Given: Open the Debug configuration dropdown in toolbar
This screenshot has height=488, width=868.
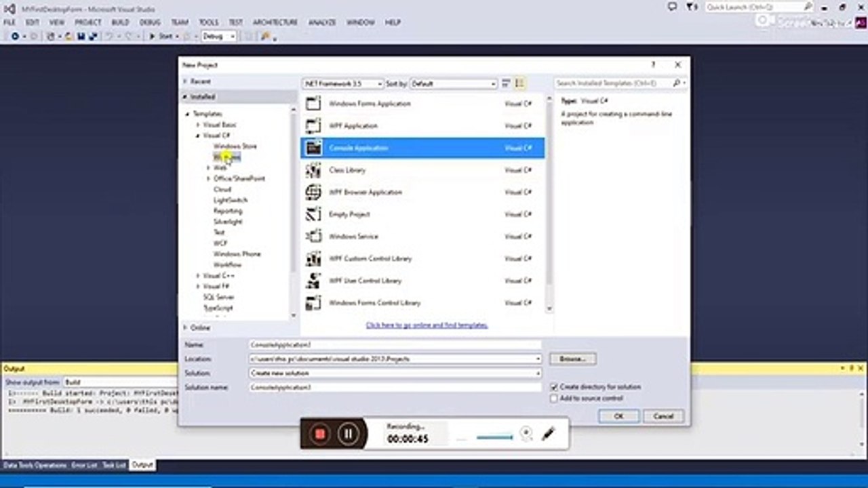Looking at the screenshot, I should (x=219, y=36).
